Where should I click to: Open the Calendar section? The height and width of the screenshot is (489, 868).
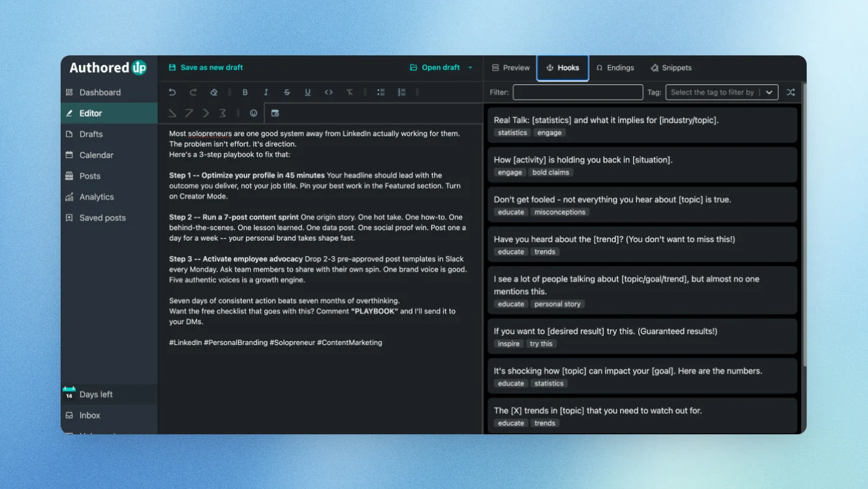tap(109, 155)
